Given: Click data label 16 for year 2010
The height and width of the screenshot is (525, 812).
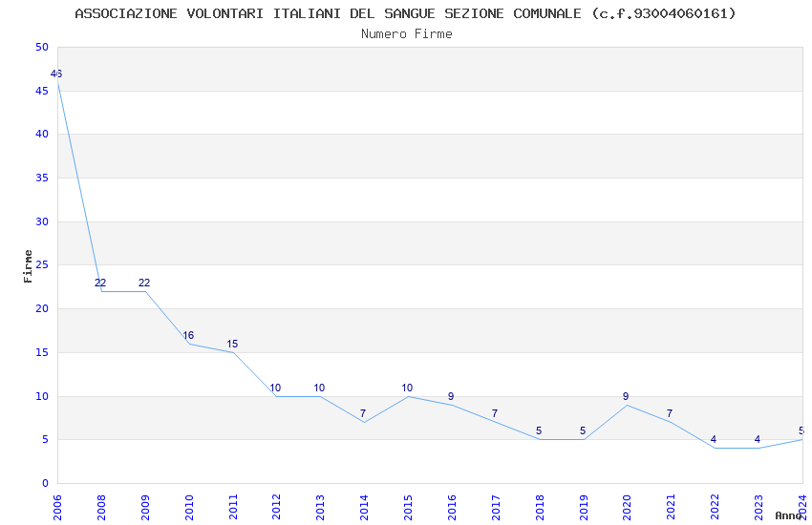Looking at the screenshot, I should point(188,335).
